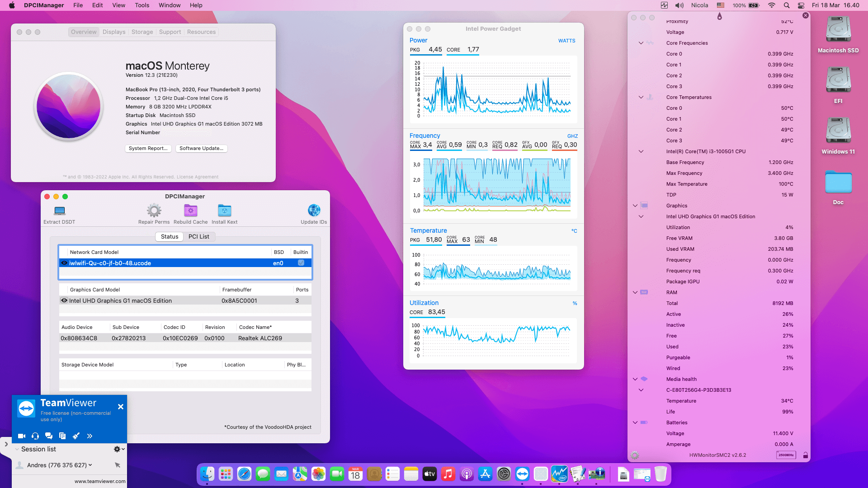
Task: Hide TeamViewer panel with side arrow
Action: [6, 444]
